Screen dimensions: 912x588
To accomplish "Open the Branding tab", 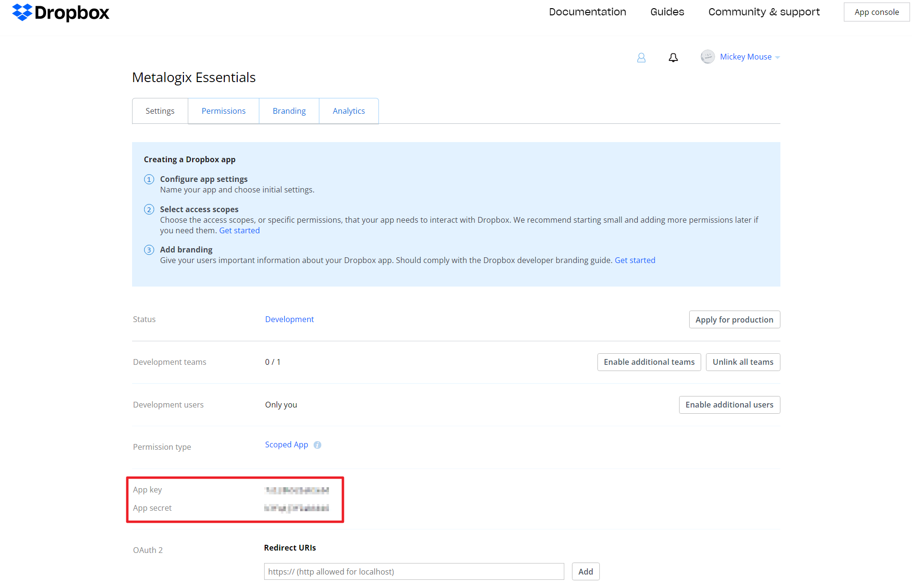I will pos(289,111).
